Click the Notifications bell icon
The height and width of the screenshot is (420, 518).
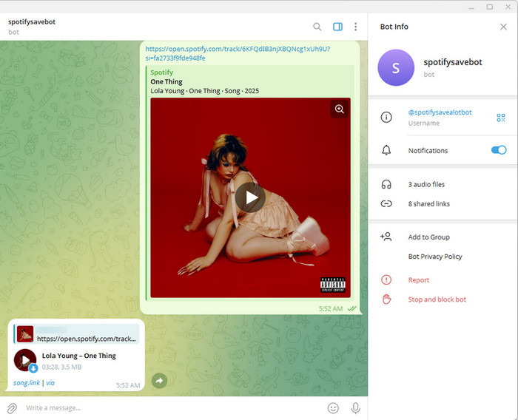[x=386, y=150]
